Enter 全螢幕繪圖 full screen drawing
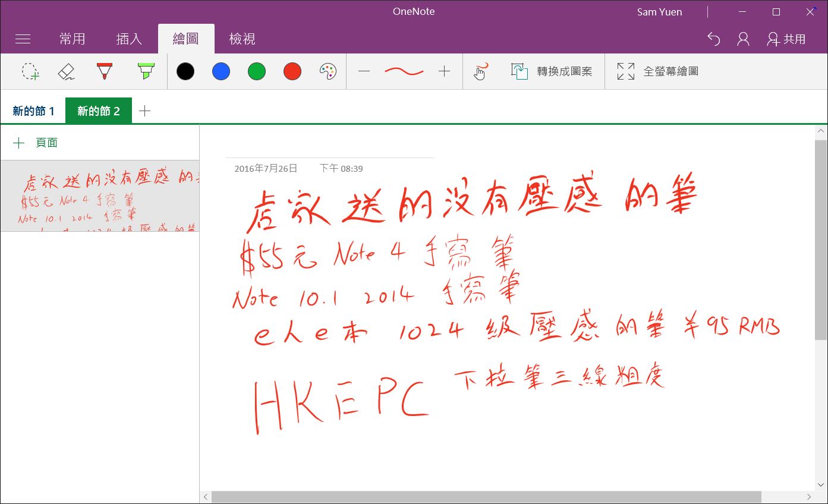 (x=657, y=71)
